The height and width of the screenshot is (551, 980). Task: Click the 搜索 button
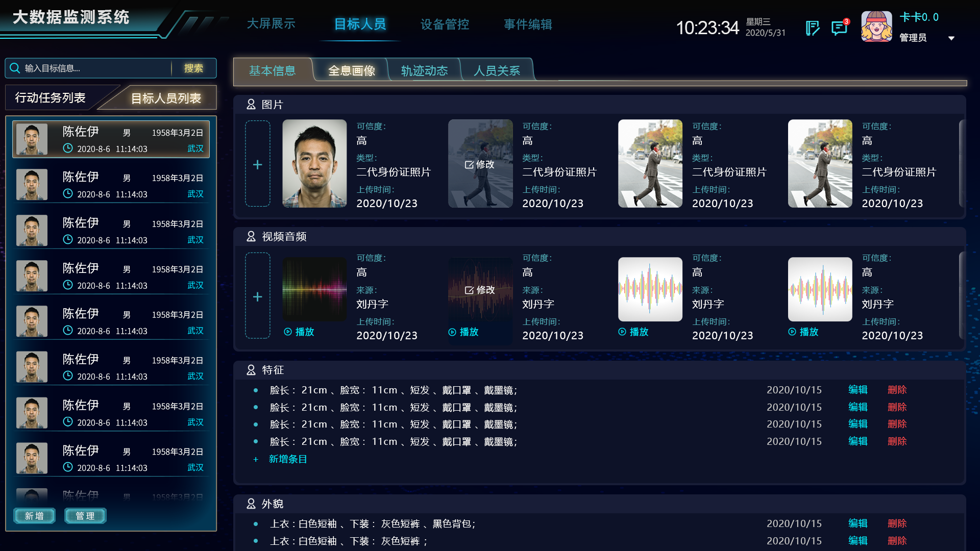[x=193, y=68]
